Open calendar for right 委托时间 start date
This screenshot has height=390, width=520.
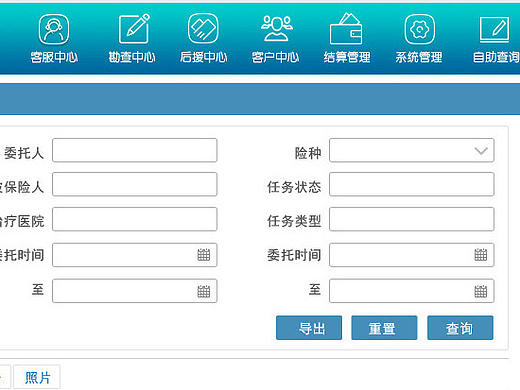481,255
